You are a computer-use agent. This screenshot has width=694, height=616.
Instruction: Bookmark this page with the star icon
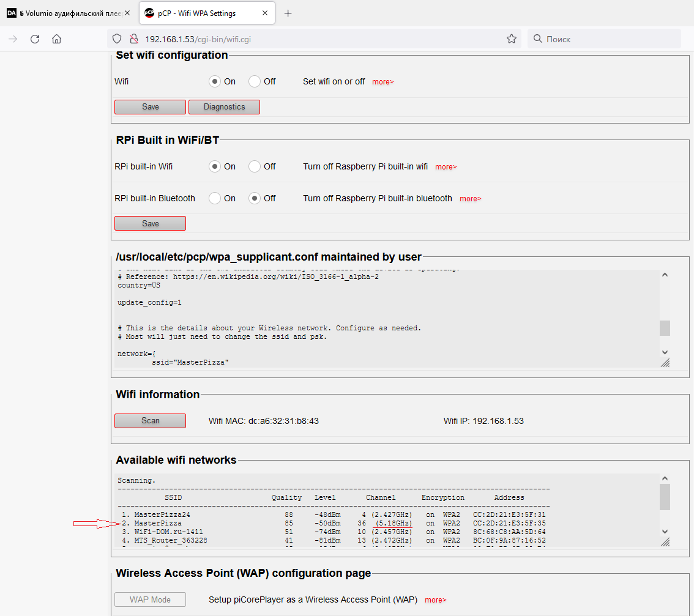coord(512,39)
